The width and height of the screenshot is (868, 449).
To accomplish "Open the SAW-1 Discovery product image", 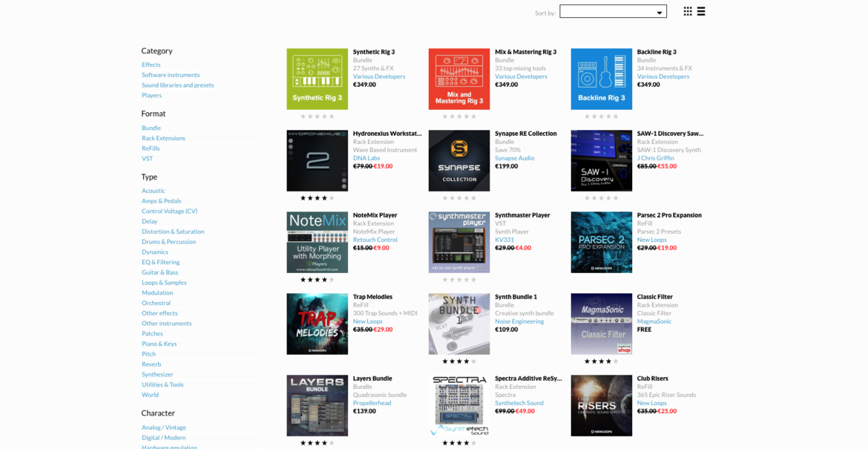I will coord(601,160).
